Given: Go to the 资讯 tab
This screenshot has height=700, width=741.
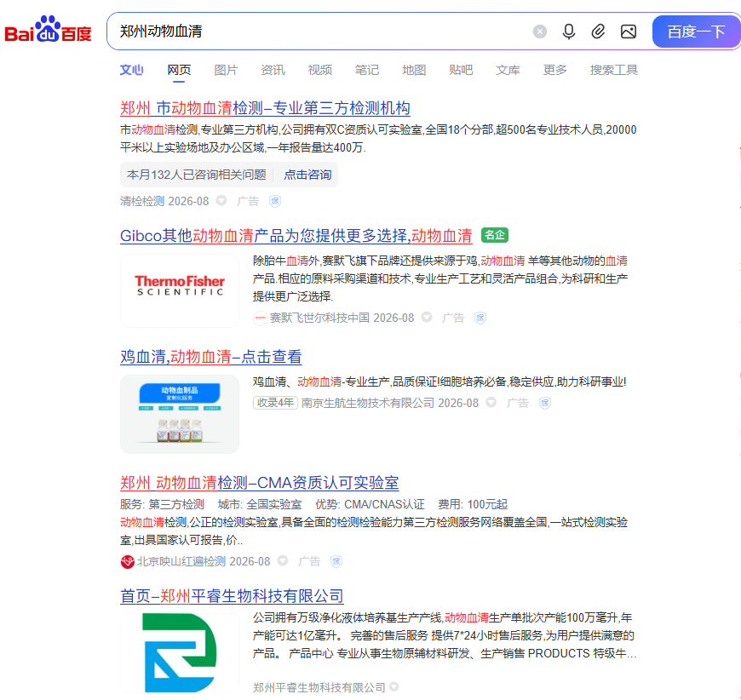Looking at the screenshot, I should pyautogui.click(x=273, y=70).
